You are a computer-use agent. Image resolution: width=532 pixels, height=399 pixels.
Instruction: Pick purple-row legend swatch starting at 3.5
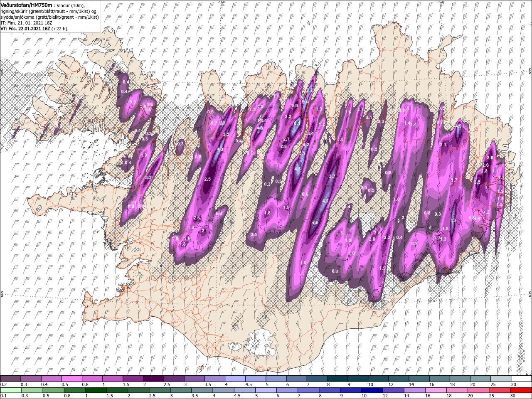(x=214, y=379)
